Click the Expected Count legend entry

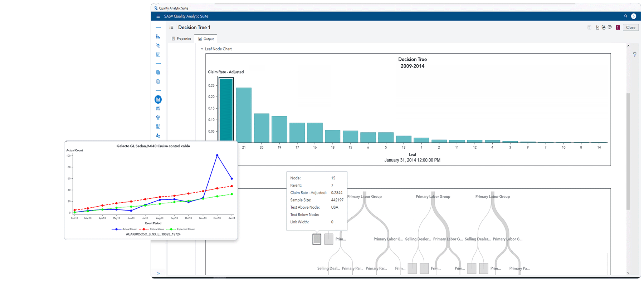coord(181,229)
